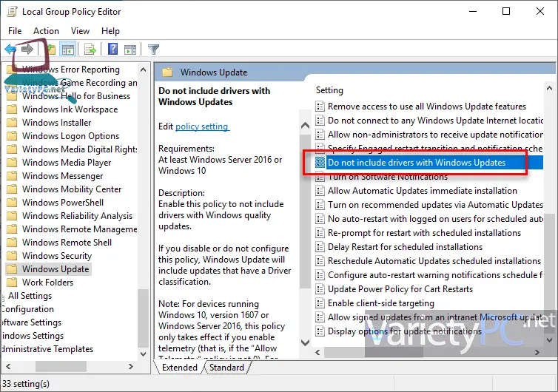Click tree pane scroll up arrow

pyautogui.click(x=143, y=70)
